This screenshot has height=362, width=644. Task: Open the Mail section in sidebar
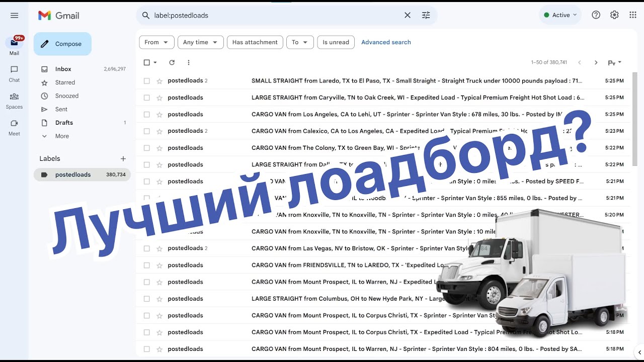(14, 46)
